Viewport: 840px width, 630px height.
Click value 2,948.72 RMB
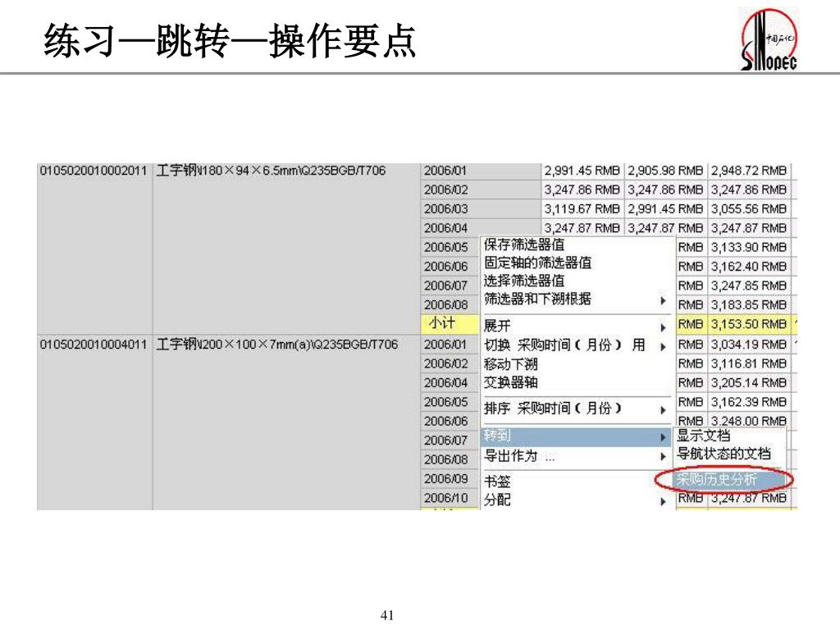coord(748,171)
